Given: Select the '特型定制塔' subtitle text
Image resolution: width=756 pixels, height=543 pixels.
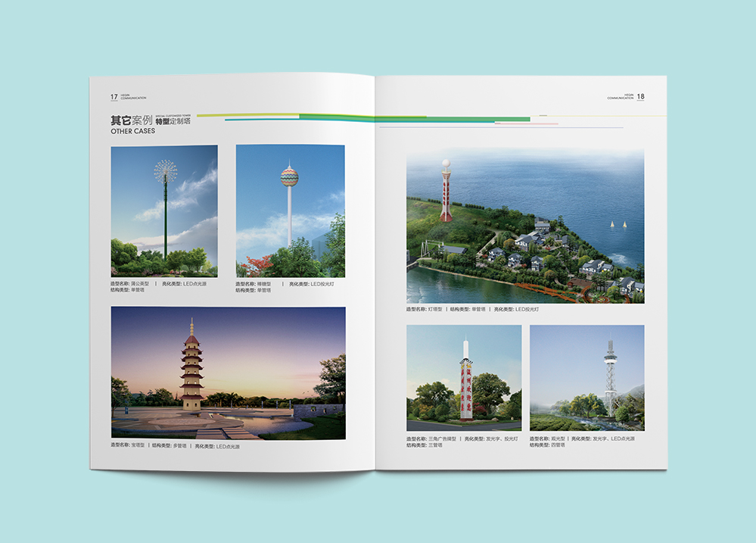Looking at the screenshot, I should pyautogui.click(x=173, y=120).
